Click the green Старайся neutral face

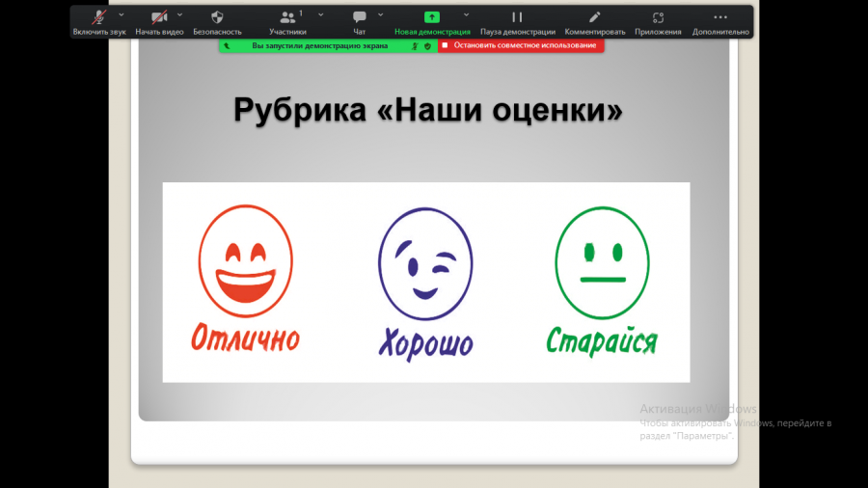coord(602,263)
